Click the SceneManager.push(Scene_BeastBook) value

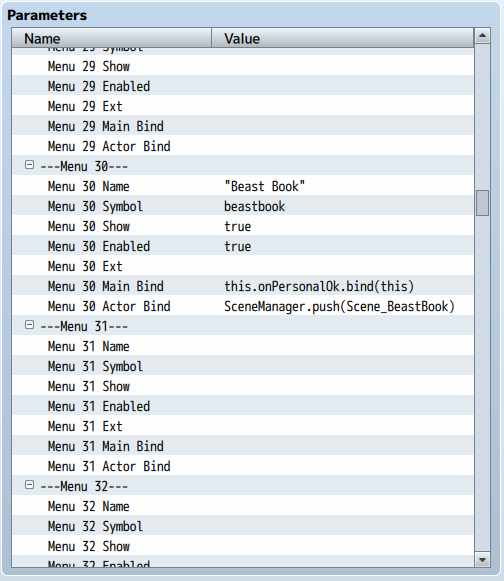[339, 306]
